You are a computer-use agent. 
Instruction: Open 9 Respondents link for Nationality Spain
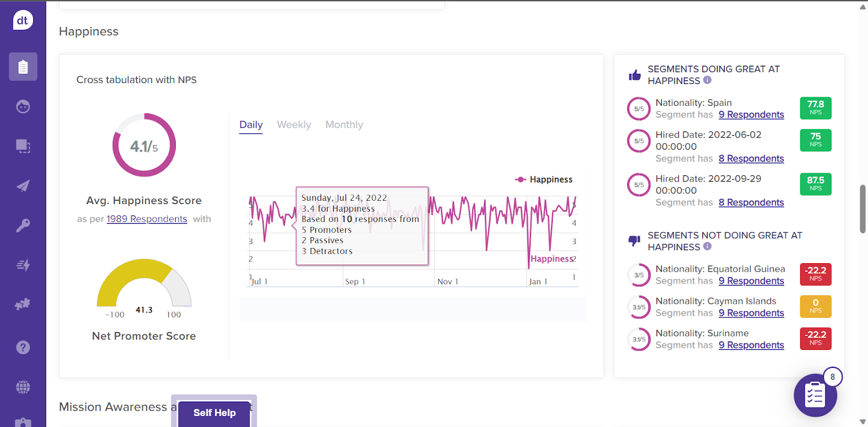click(x=751, y=115)
